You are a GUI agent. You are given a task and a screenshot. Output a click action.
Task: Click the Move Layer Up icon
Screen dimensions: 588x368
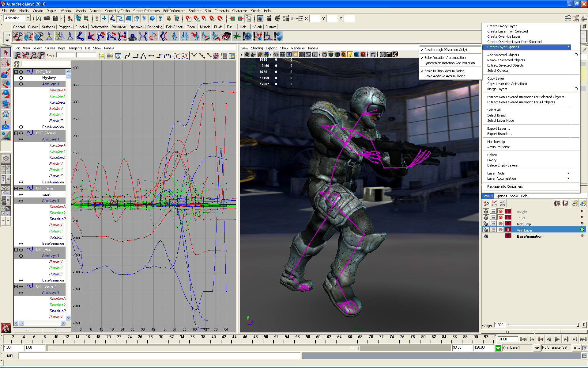point(557,203)
